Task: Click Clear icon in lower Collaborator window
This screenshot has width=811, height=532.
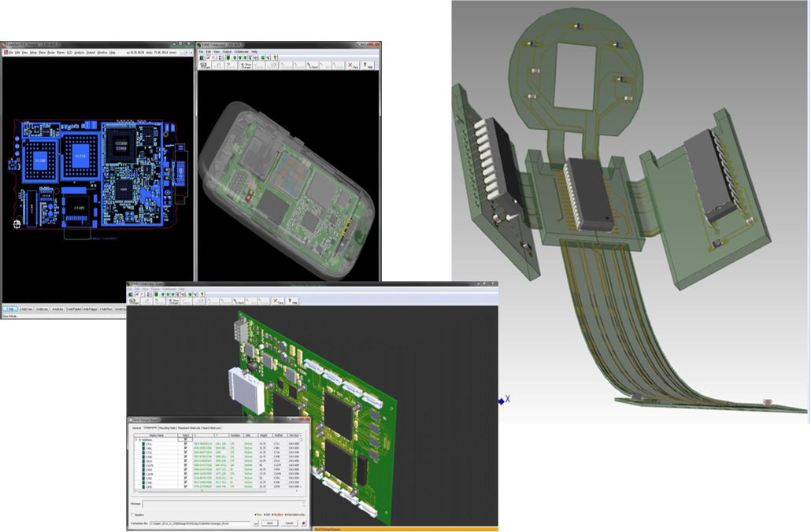Action: pos(278,301)
